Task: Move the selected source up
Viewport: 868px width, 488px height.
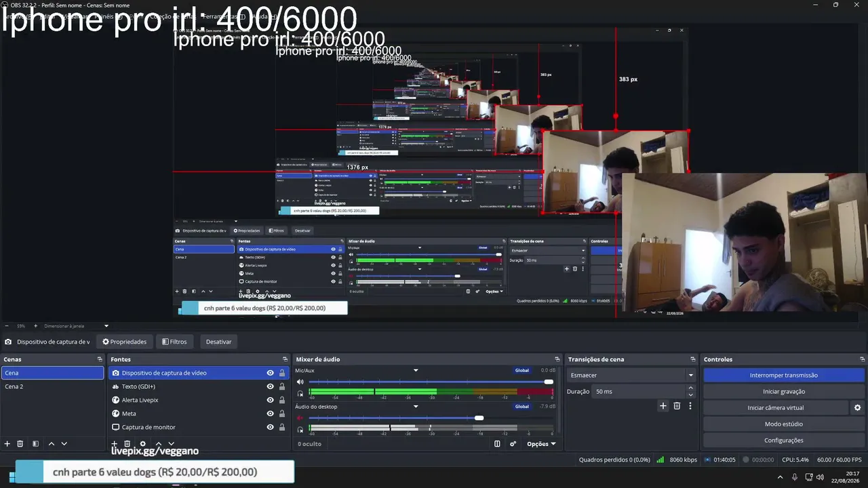Action: click(159, 444)
